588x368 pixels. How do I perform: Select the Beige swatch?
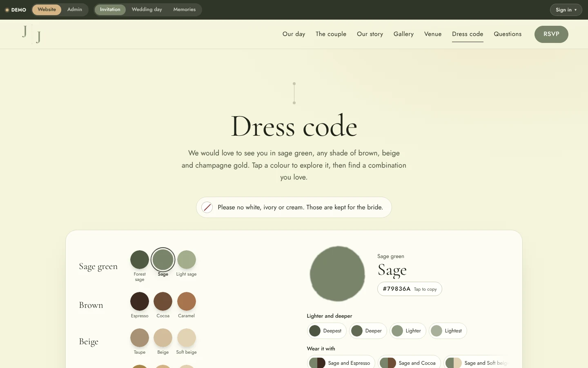(163, 338)
